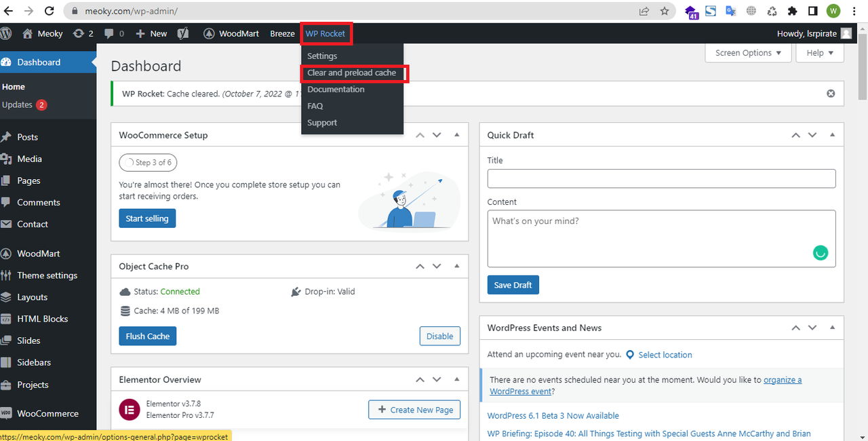The height and width of the screenshot is (441, 868).
Task: Choose FAQ from the WP Rocket menu
Action: tap(315, 106)
